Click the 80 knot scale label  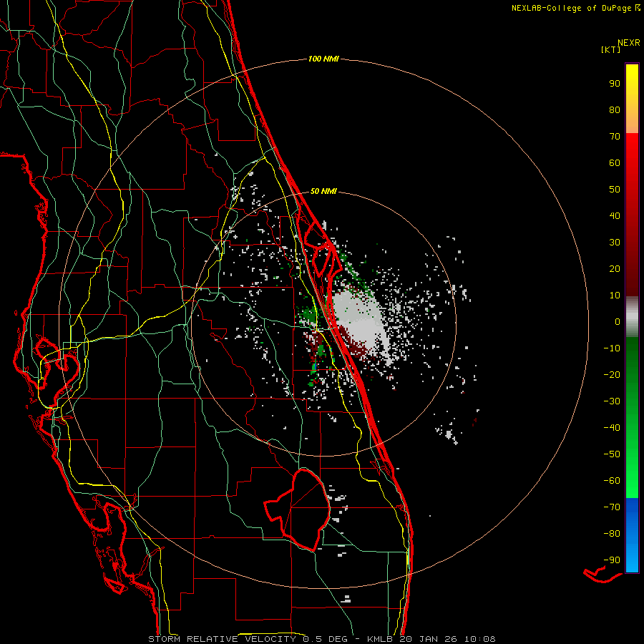pyautogui.click(x=615, y=109)
